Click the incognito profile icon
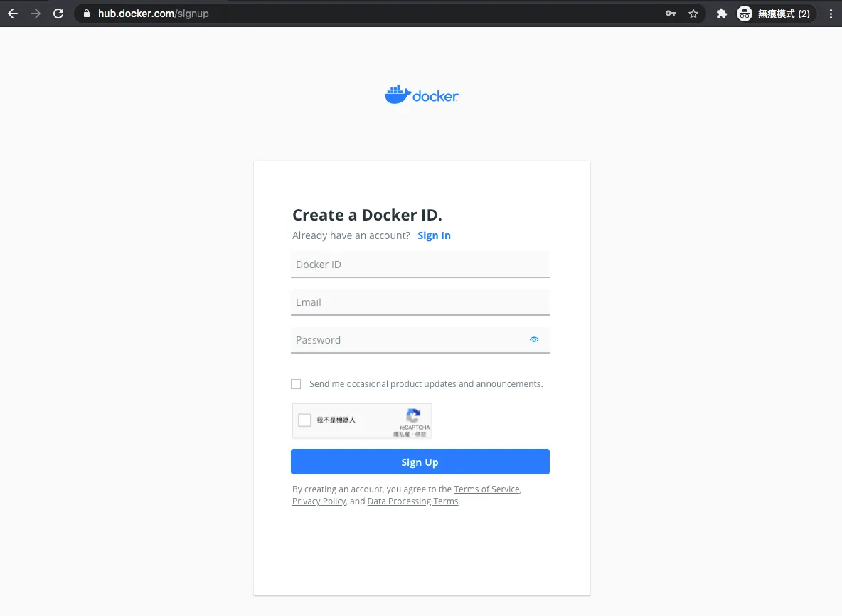The width and height of the screenshot is (842, 616). pyautogui.click(x=745, y=14)
